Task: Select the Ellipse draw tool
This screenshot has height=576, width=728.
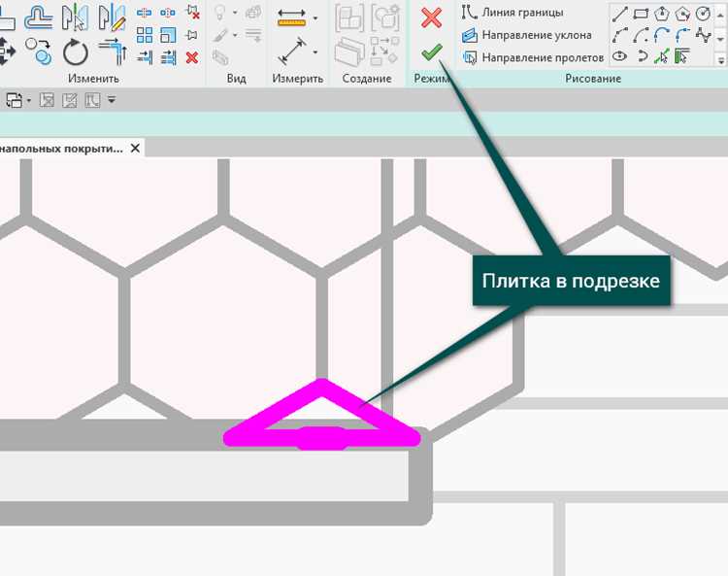Action: (620, 56)
